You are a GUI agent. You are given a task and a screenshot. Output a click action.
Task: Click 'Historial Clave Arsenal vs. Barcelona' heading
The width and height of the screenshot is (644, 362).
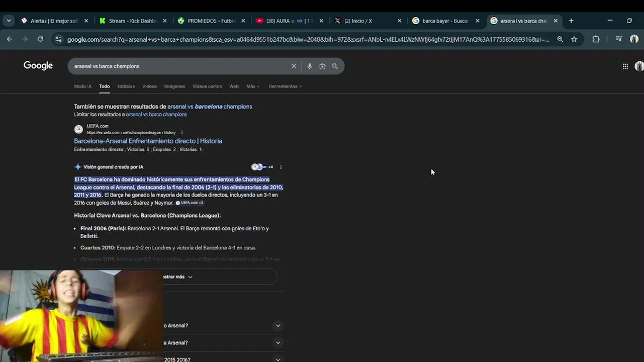pos(147,216)
